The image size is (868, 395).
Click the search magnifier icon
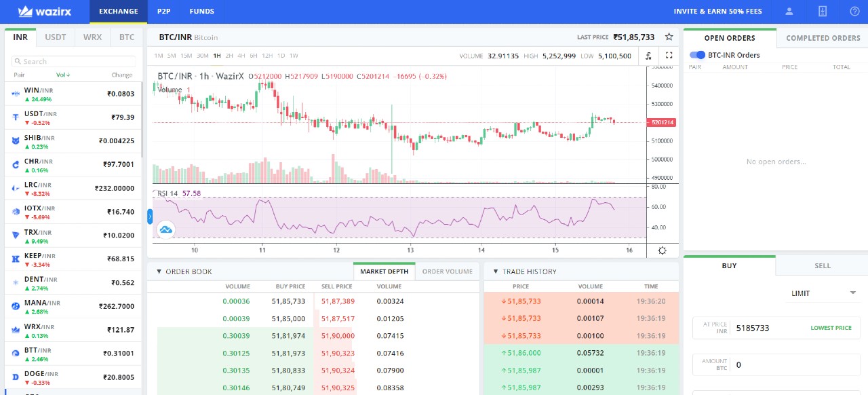18,62
